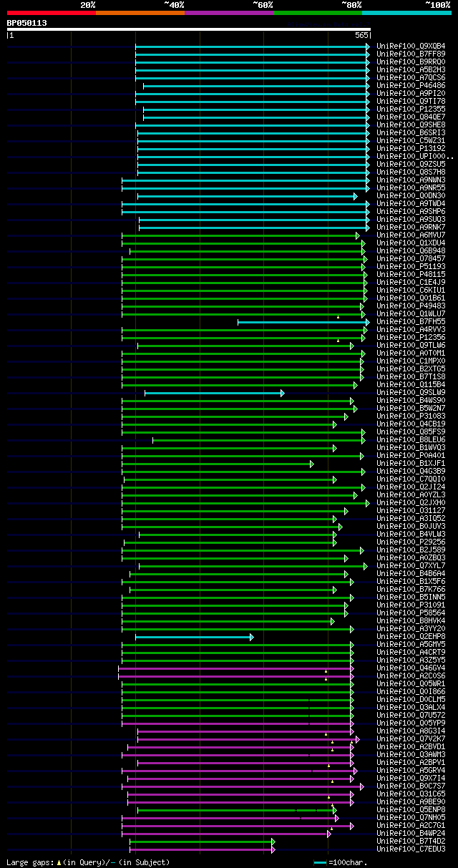Click the UniRef100_B1XJF1 hit name
The image size is (458, 868).
pos(411,464)
